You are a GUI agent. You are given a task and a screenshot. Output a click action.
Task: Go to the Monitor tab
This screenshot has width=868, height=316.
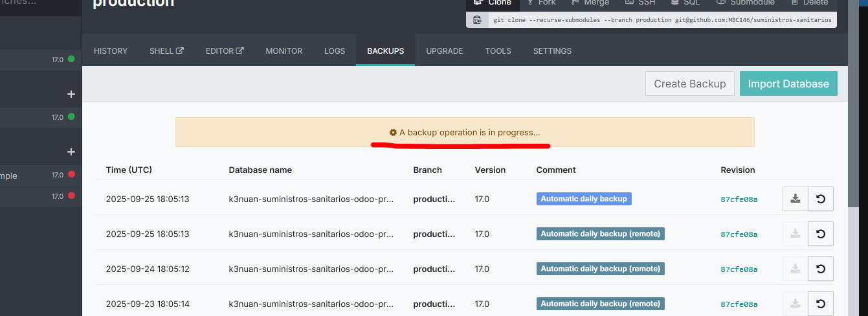pyautogui.click(x=284, y=51)
